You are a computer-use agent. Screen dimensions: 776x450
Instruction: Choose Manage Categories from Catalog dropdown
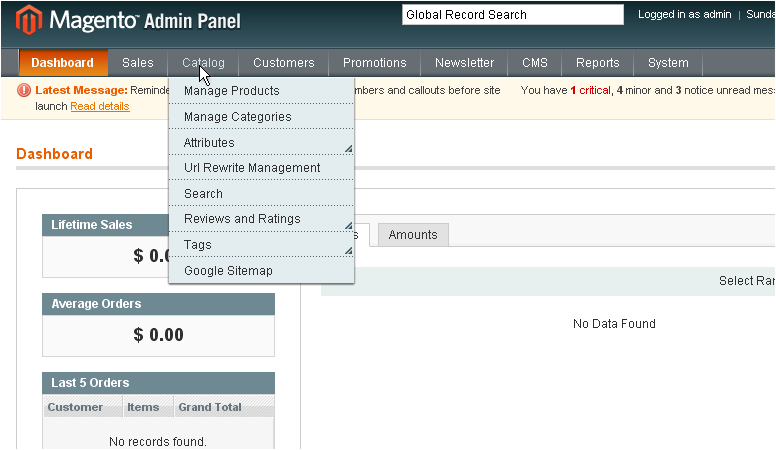tap(261, 117)
